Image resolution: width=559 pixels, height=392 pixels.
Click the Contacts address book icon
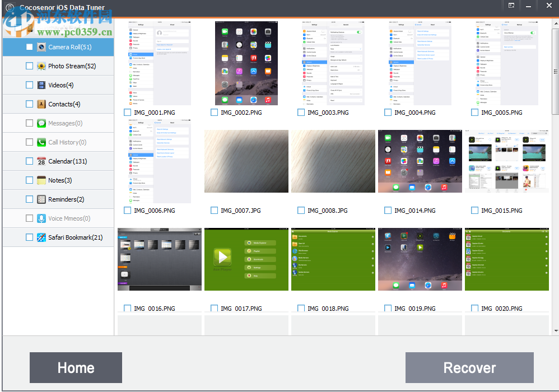point(41,104)
